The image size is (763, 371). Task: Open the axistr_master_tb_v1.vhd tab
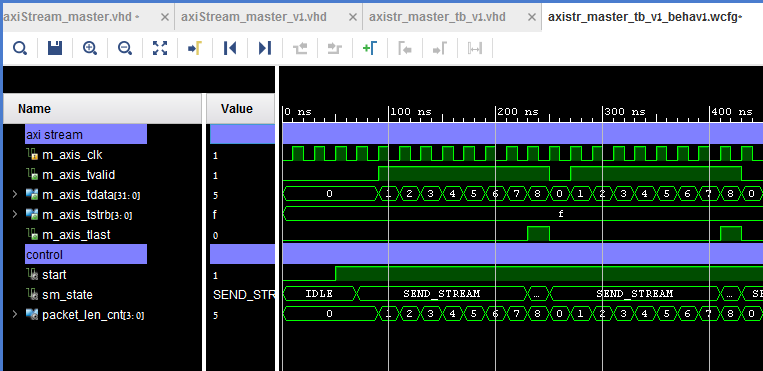pyautogui.click(x=437, y=17)
